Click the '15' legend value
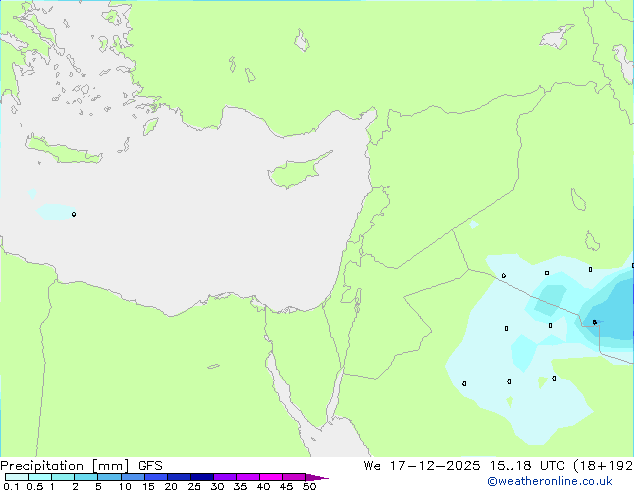Image resolution: width=634 pixels, height=490 pixels. coord(148,486)
